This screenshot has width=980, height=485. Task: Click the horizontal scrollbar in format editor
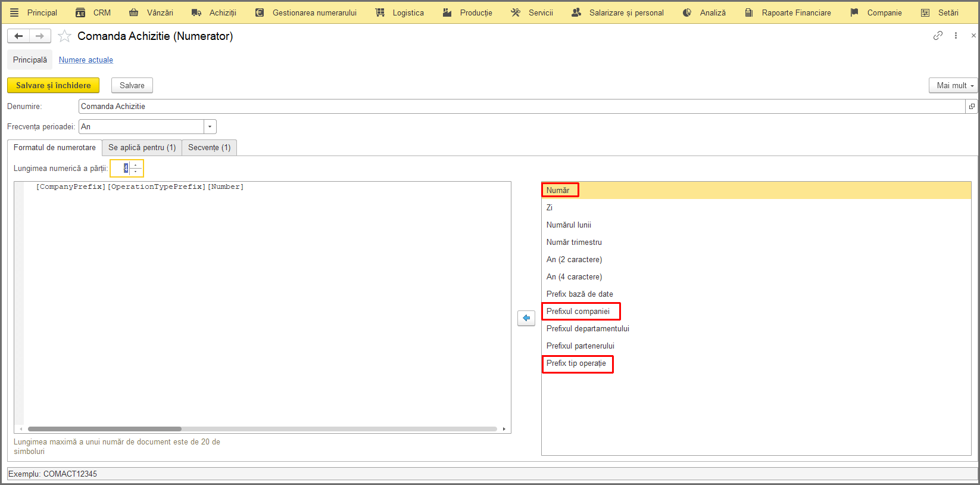[x=105, y=429]
